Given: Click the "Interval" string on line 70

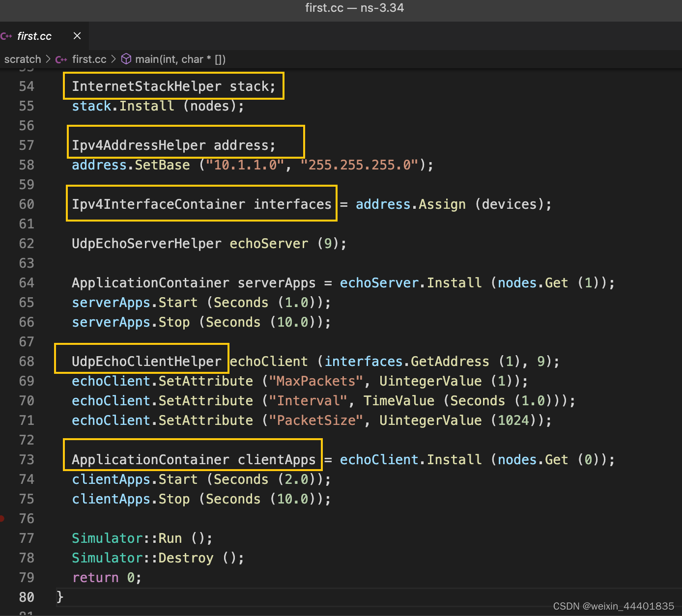Looking at the screenshot, I should (309, 401).
